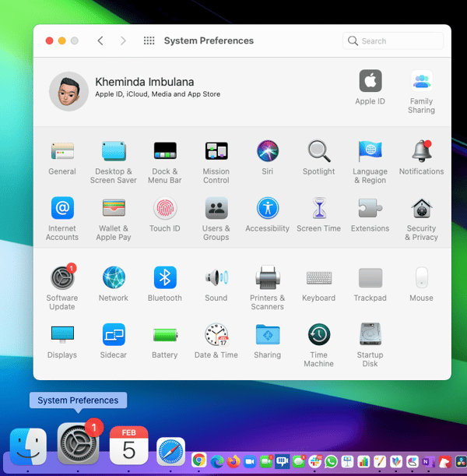This screenshot has width=467, height=476.
Task: Open Printers & Scanners pane
Action: pos(268,287)
